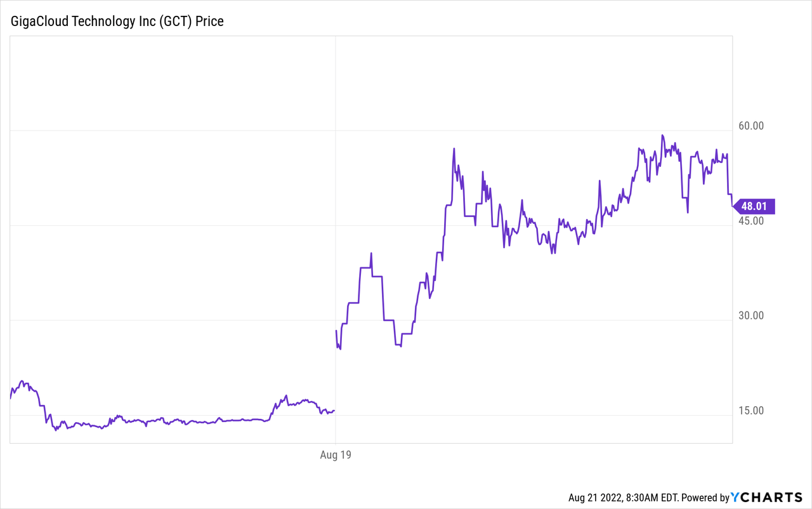Click the gap-up opening point after Aug 19
Image resolution: width=812 pixels, height=509 pixels.
336,331
